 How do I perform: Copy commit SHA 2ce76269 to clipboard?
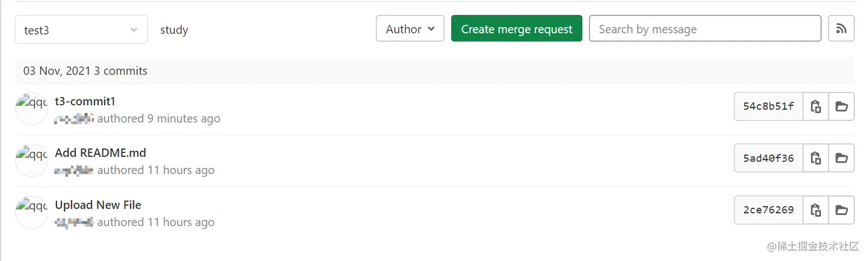[816, 210]
